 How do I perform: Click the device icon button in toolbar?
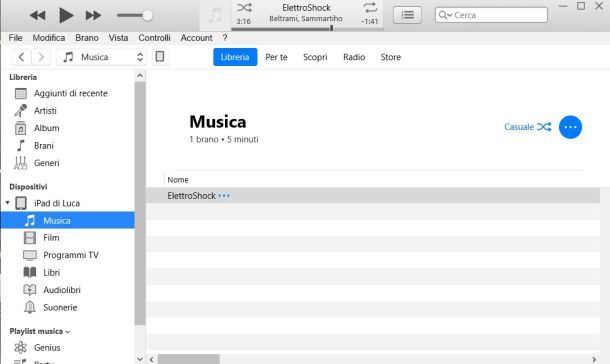(160, 57)
